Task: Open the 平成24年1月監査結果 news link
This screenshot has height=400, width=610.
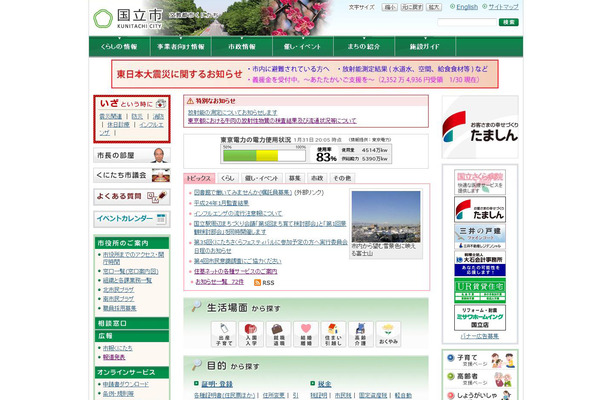Action: [x=221, y=203]
